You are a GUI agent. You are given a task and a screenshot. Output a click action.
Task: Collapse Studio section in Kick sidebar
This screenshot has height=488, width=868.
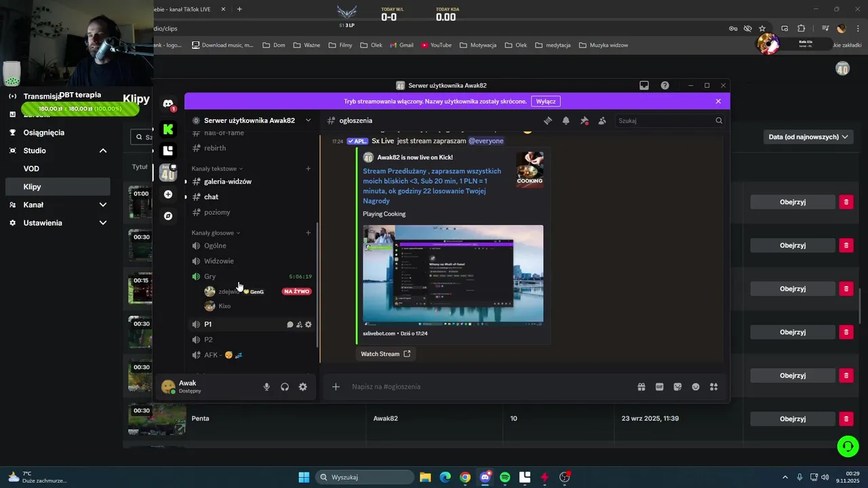103,150
